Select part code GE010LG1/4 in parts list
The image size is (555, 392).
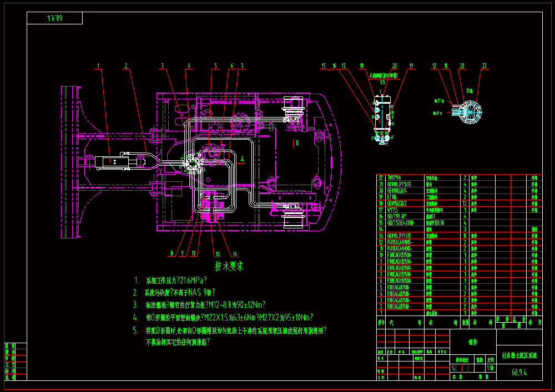point(397,191)
